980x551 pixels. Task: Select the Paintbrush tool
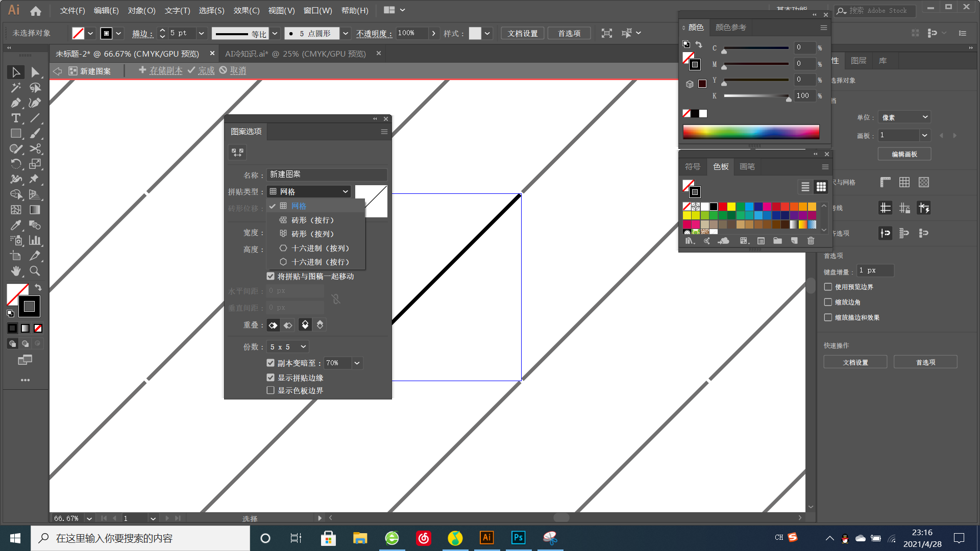pyautogui.click(x=35, y=134)
